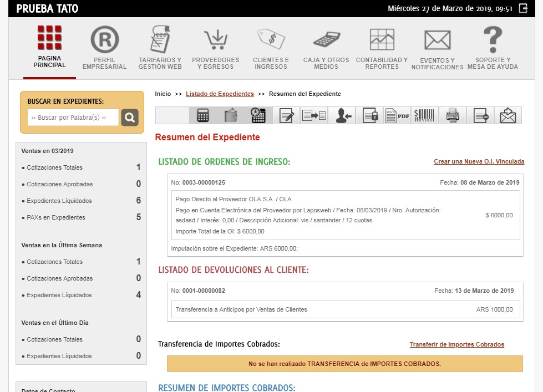
Task: Click Crear una Nueva O.I. Vinculada link
Action: 479,161
